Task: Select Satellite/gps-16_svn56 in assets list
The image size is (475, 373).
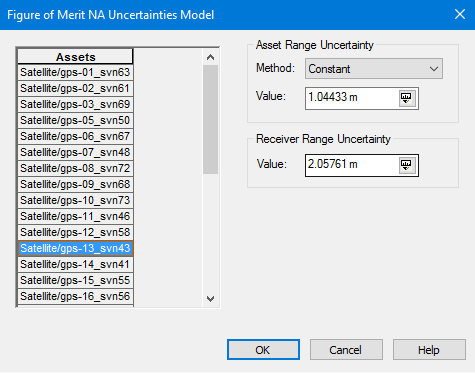Action: click(76, 296)
